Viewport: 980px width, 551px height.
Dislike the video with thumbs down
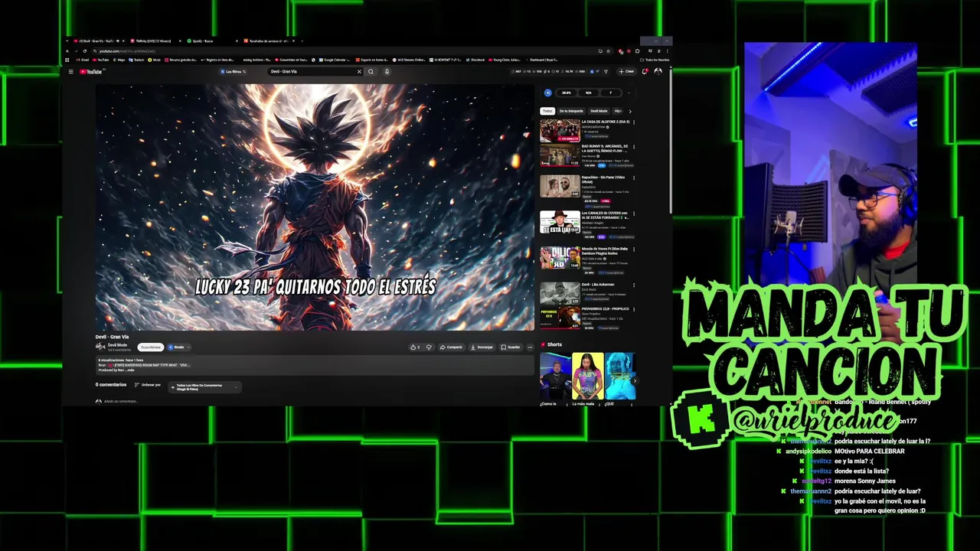[429, 347]
